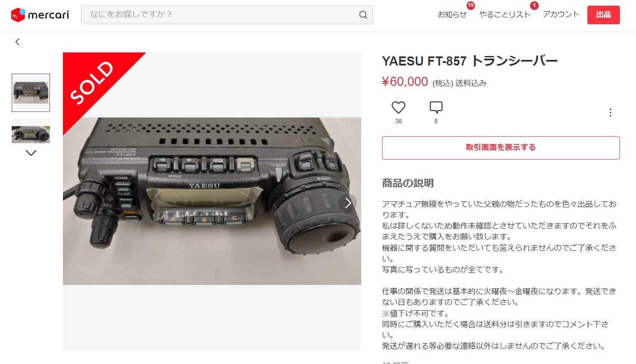Select the second radio thumbnail
The height and width of the screenshot is (364, 636).
point(31,131)
